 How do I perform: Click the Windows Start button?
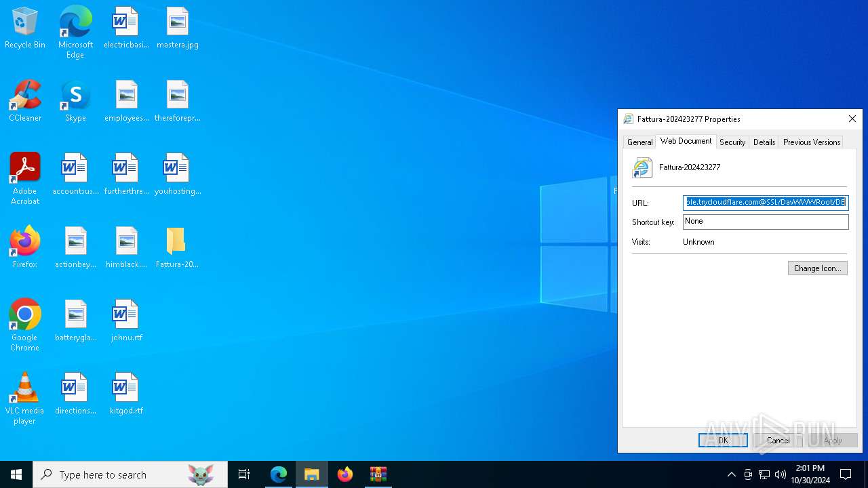tap(16, 474)
